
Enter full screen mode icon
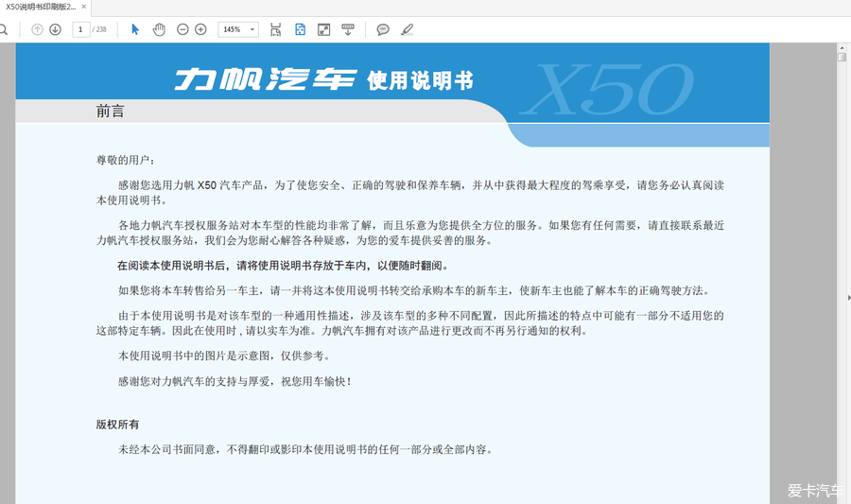tap(324, 30)
